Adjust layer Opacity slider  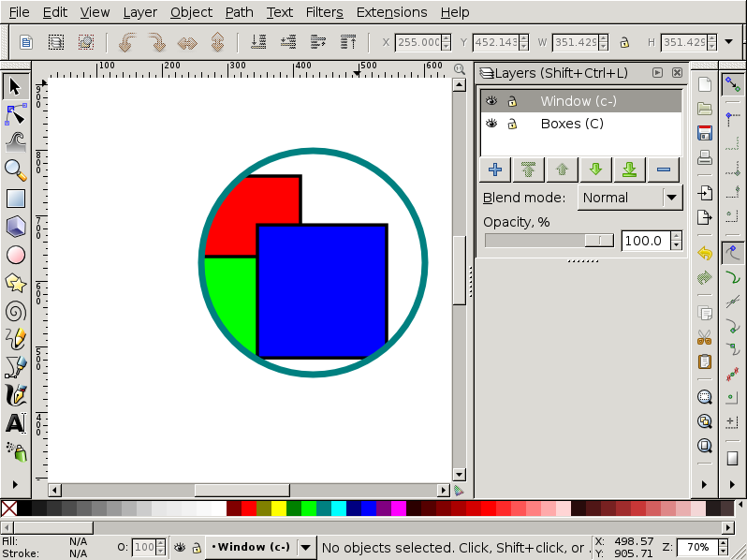point(549,241)
